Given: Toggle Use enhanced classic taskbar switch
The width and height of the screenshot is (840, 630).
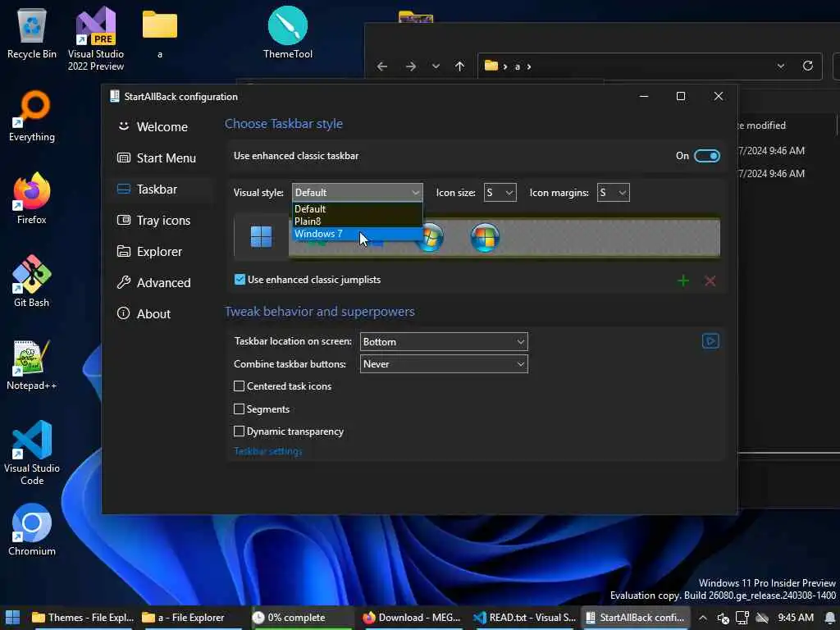Looking at the screenshot, I should coord(706,156).
